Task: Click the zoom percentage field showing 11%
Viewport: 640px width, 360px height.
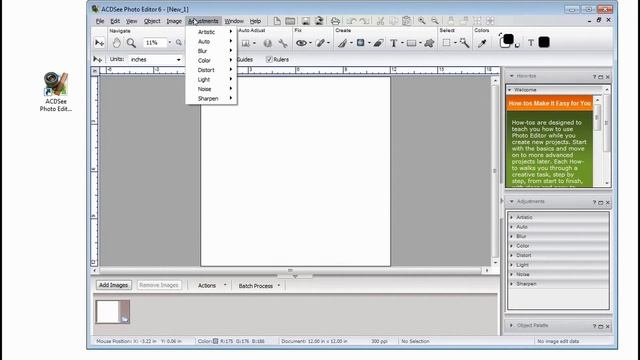Action: click(155, 42)
